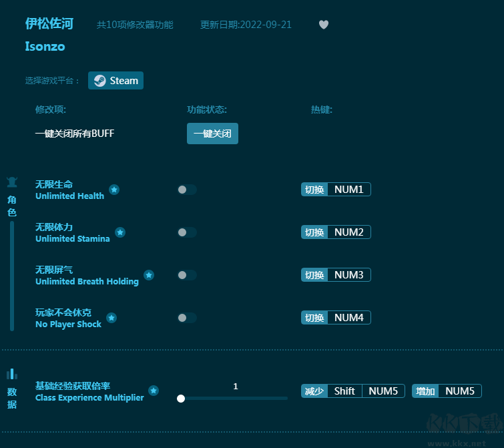Select the data category bar-chart icon

point(12,374)
